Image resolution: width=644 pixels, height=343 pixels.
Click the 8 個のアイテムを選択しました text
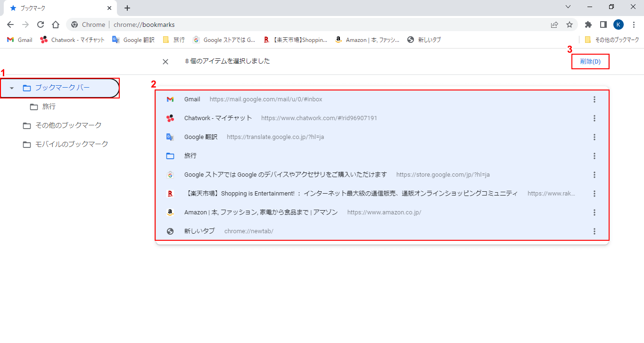228,61
